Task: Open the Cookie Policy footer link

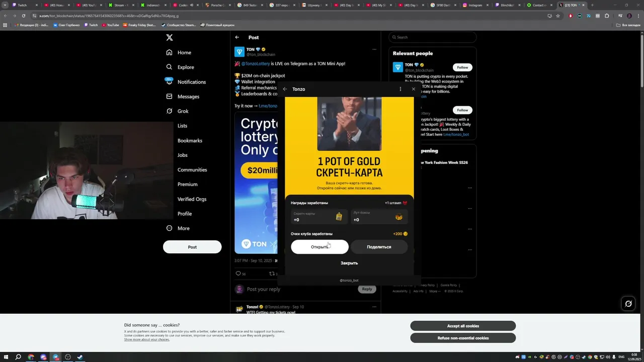Action: pos(448,285)
